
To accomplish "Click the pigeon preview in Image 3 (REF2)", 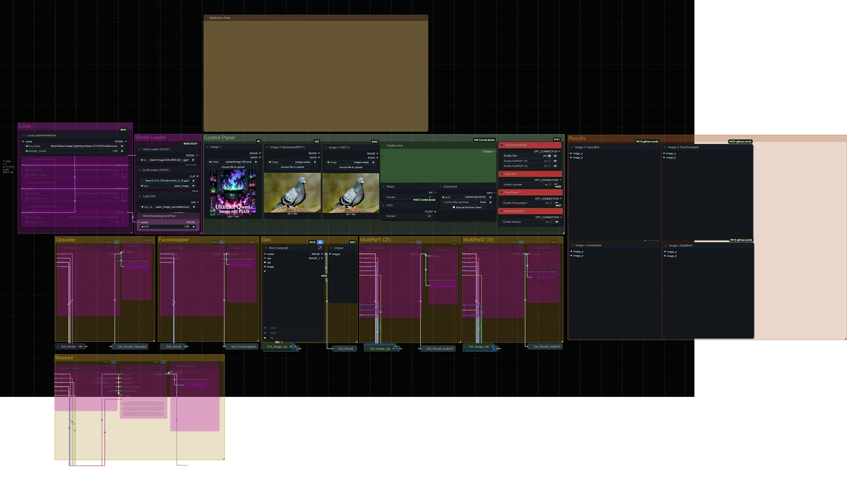I will click(x=351, y=193).
